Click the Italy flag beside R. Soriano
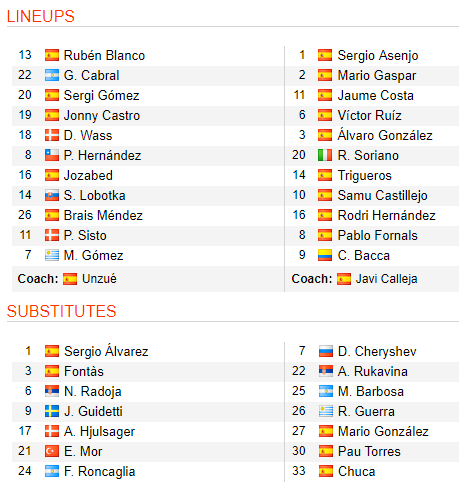The height and width of the screenshot is (487, 459). point(325,155)
